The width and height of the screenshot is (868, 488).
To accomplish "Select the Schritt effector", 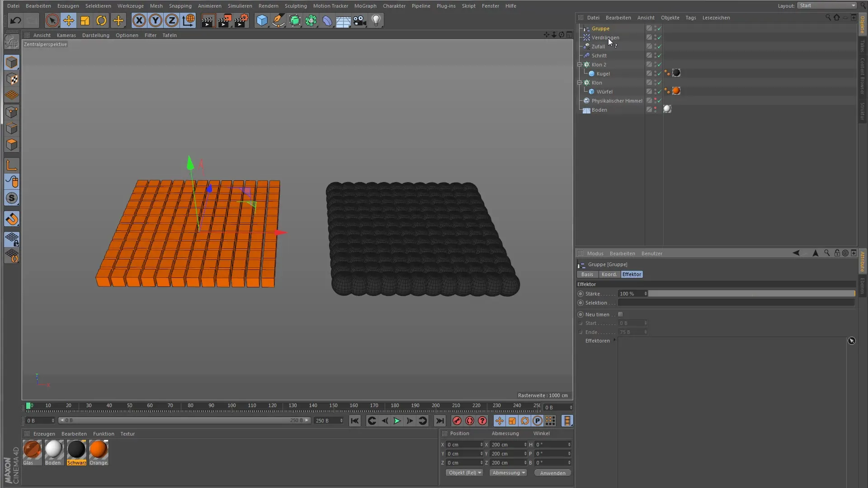I will (599, 56).
